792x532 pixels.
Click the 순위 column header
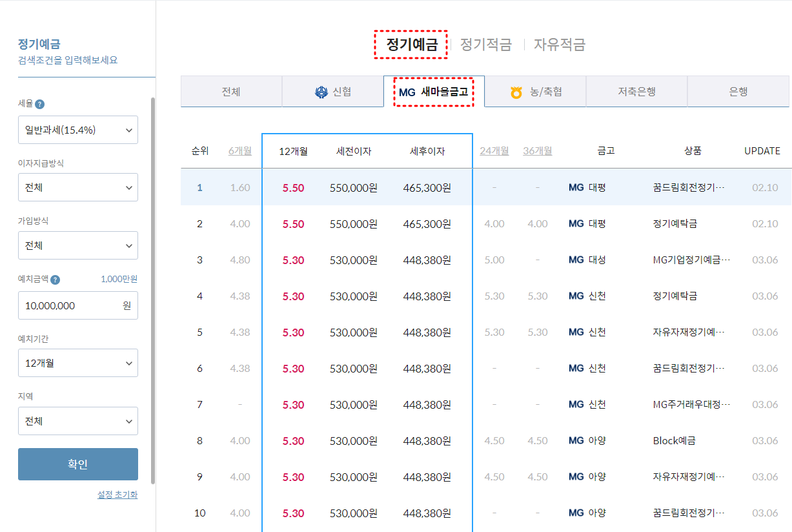click(200, 151)
